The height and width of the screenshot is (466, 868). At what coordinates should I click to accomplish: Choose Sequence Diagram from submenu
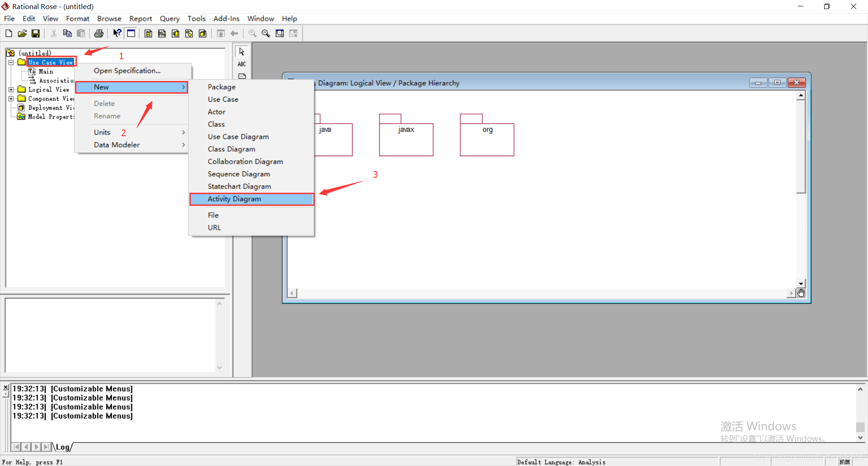[252, 174]
